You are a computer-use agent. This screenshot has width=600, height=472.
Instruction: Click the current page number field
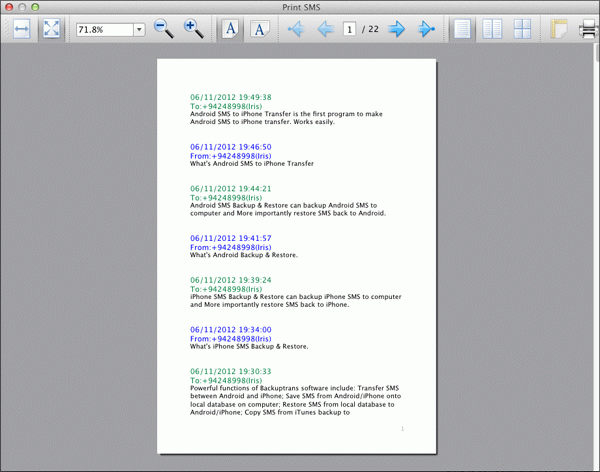(349, 29)
